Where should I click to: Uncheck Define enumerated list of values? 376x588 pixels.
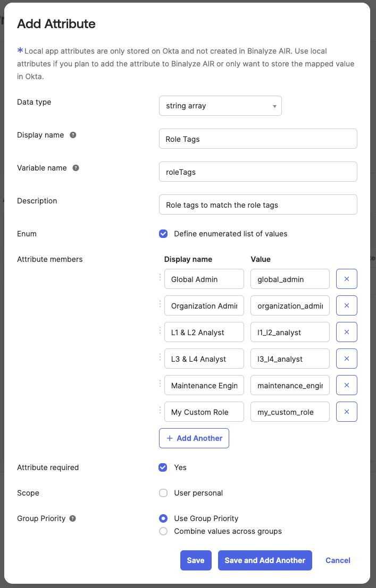163,234
